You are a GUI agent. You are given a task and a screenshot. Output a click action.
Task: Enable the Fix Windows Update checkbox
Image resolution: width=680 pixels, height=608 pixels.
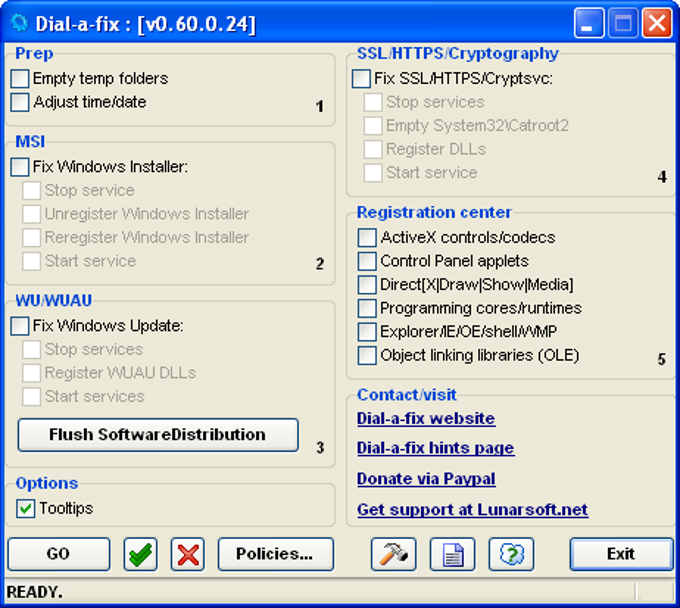[20, 326]
